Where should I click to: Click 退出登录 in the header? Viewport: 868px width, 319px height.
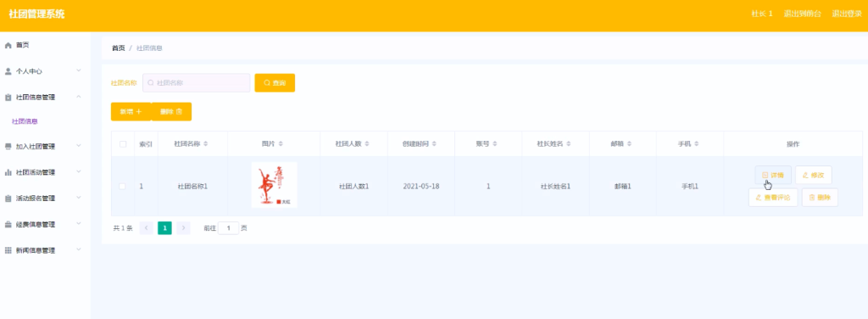[x=847, y=14]
